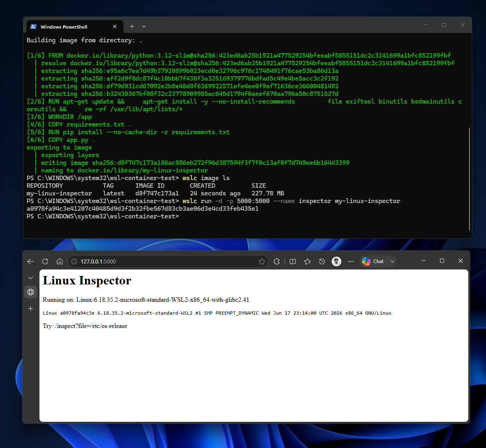Open the browser profile avatar
This screenshot has width=486, height=448.
[x=336, y=261]
